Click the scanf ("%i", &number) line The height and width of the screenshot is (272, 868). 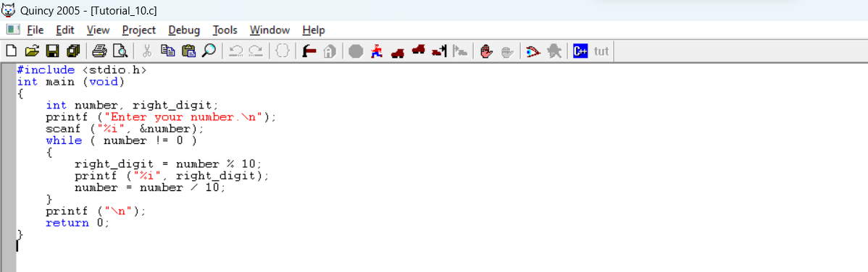125,129
